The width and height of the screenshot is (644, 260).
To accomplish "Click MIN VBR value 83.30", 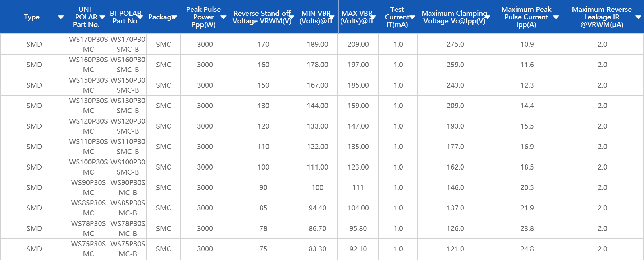I will [x=318, y=249].
